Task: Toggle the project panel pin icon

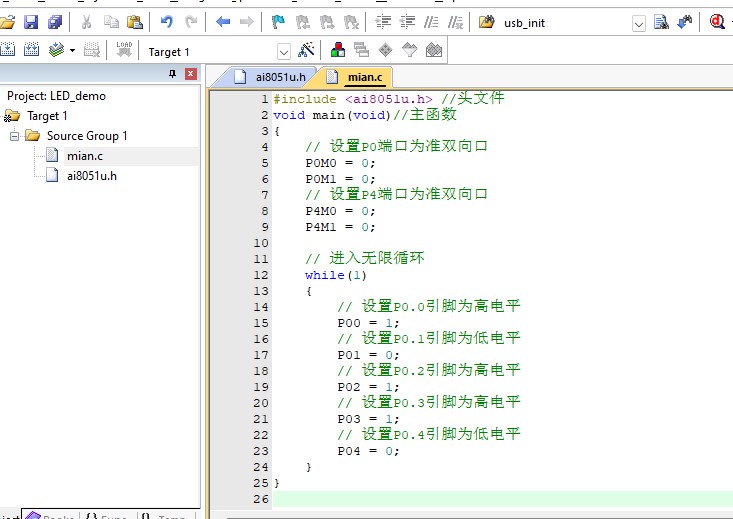Action: click(172, 74)
